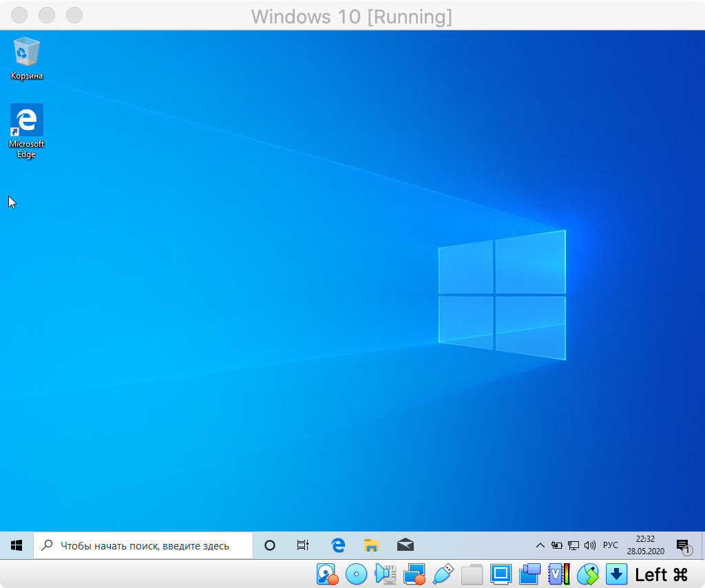Open the Mail app on the taskbar

(x=406, y=545)
